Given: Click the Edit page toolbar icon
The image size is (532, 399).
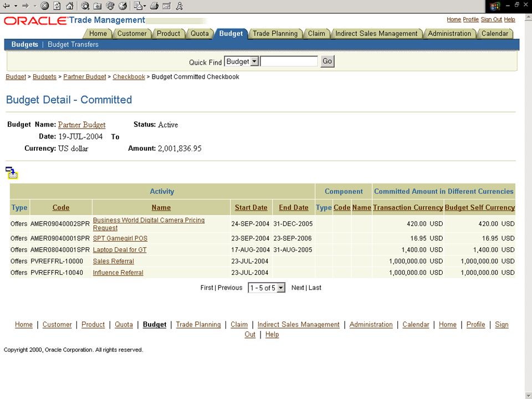Looking at the screenshot, I should [x=167, y=6].
